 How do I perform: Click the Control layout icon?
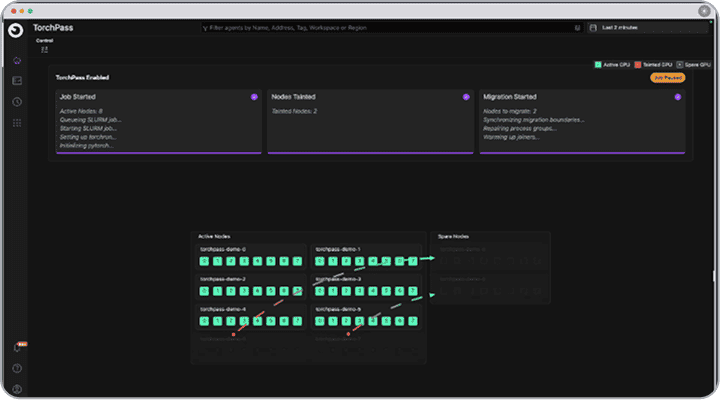click(45, 49)
